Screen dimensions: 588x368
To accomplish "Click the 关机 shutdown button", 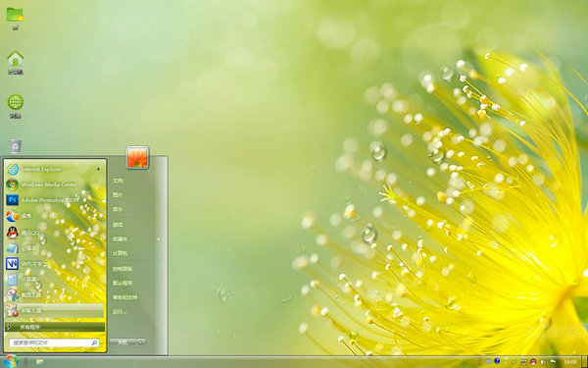I will [123, 342].
